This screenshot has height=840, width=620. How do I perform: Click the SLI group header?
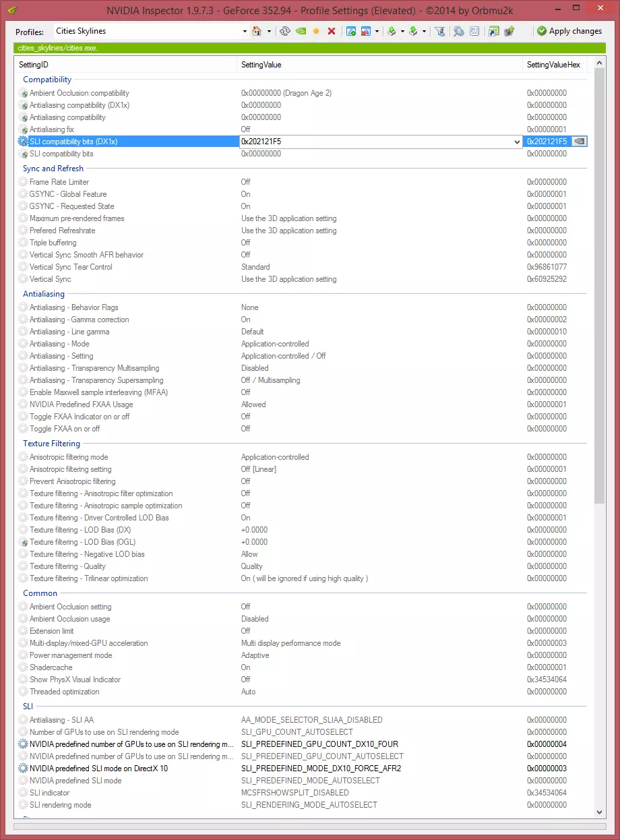coord(28,707)
